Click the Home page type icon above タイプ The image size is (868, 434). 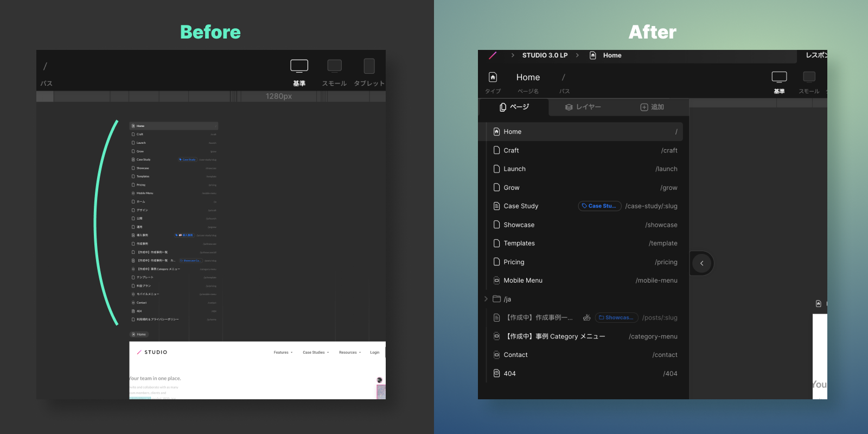[x=493, y=77]
